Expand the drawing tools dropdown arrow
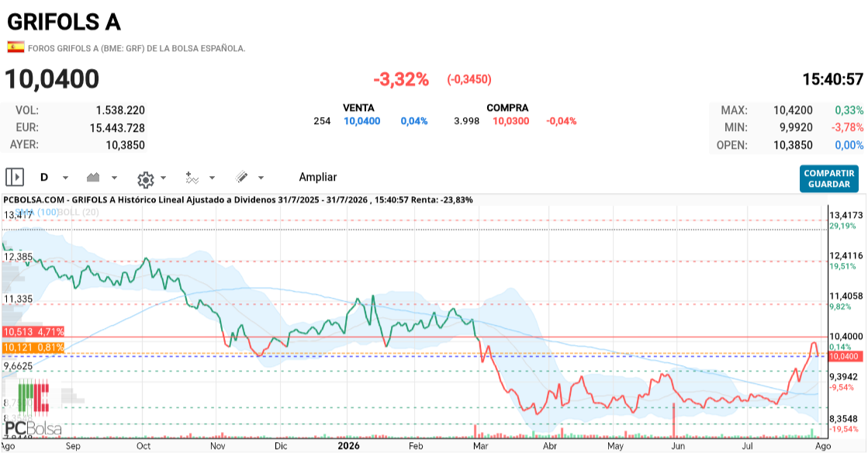This screenshot has width=868, height=453. coord(261,178)
